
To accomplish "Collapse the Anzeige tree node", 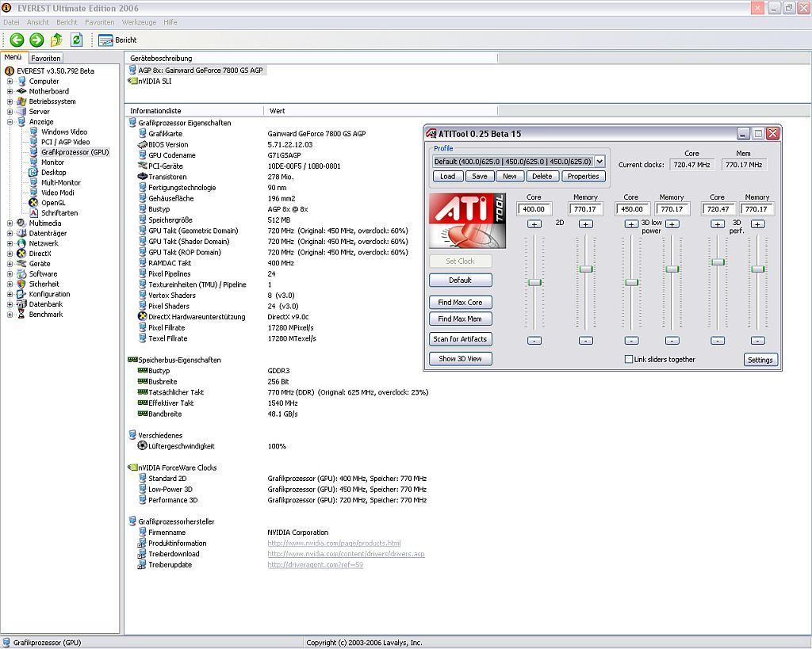I will tap(10, 122).
